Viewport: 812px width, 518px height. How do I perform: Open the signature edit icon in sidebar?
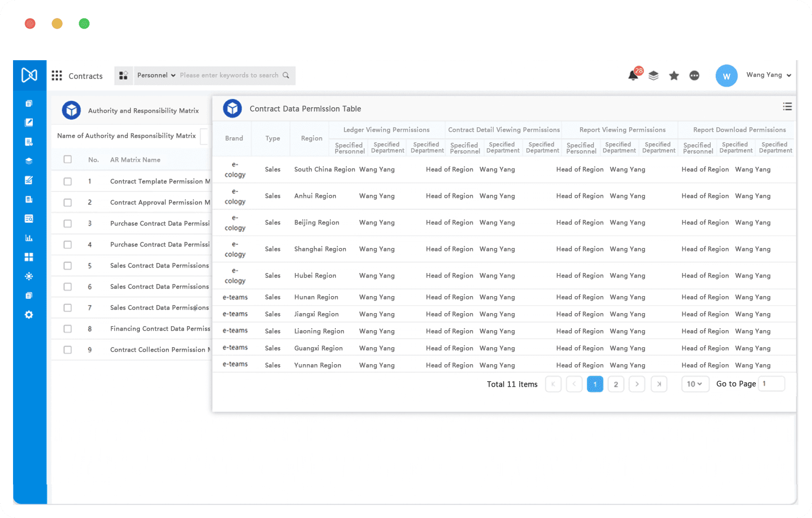click(x=29, y=180)
